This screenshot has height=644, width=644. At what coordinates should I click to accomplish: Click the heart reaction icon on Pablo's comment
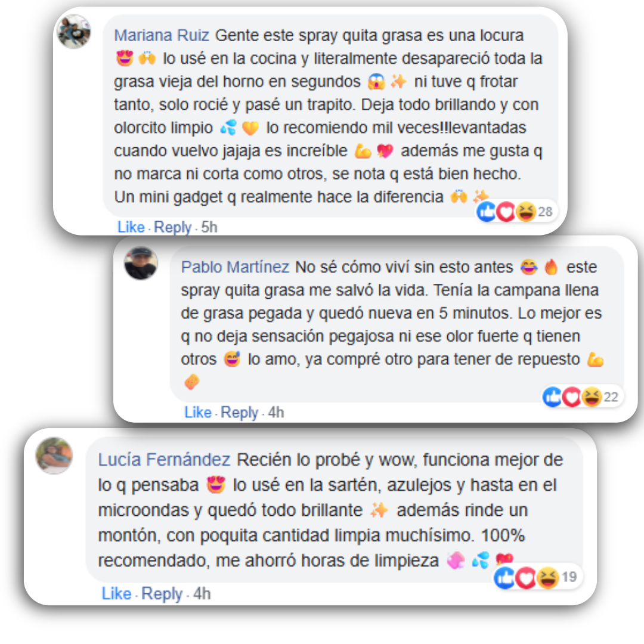tap(572, 397)
